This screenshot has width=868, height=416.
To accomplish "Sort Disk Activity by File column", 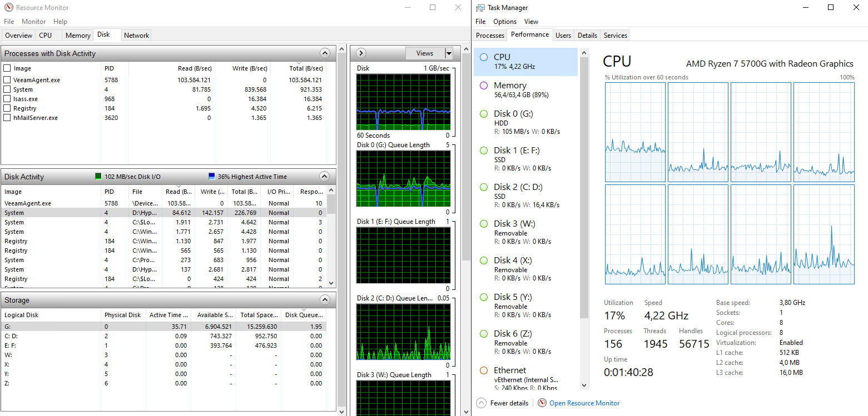I will click(145, 192).
